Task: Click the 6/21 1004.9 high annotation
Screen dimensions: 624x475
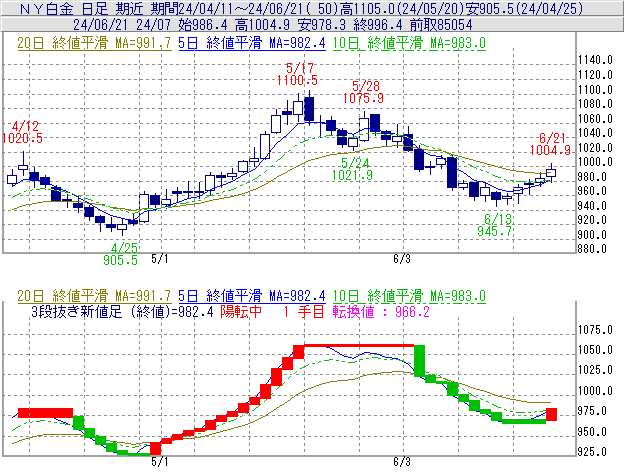Action: point(550,144)
